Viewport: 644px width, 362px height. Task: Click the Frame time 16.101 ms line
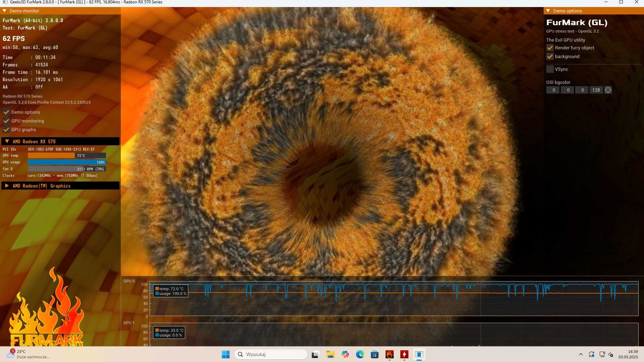click(x=30, y=72)
